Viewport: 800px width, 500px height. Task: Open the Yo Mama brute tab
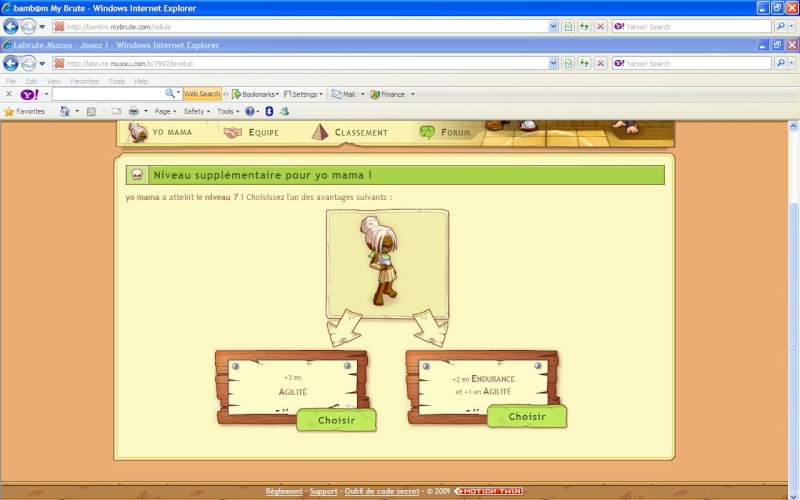click(160, 133)
